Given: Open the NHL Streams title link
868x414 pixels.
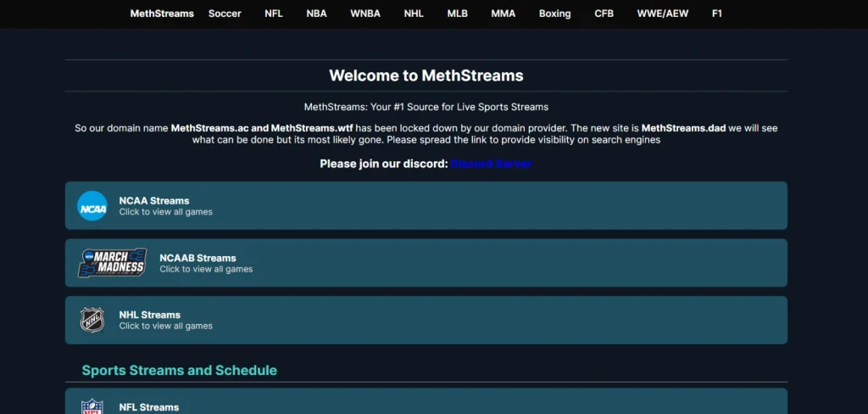Looking at the screenshot, I should 149,315.
